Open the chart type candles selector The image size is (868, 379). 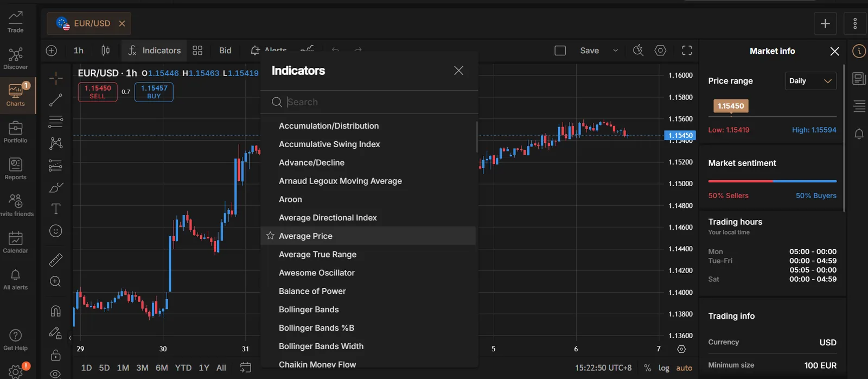click(105, 50)
